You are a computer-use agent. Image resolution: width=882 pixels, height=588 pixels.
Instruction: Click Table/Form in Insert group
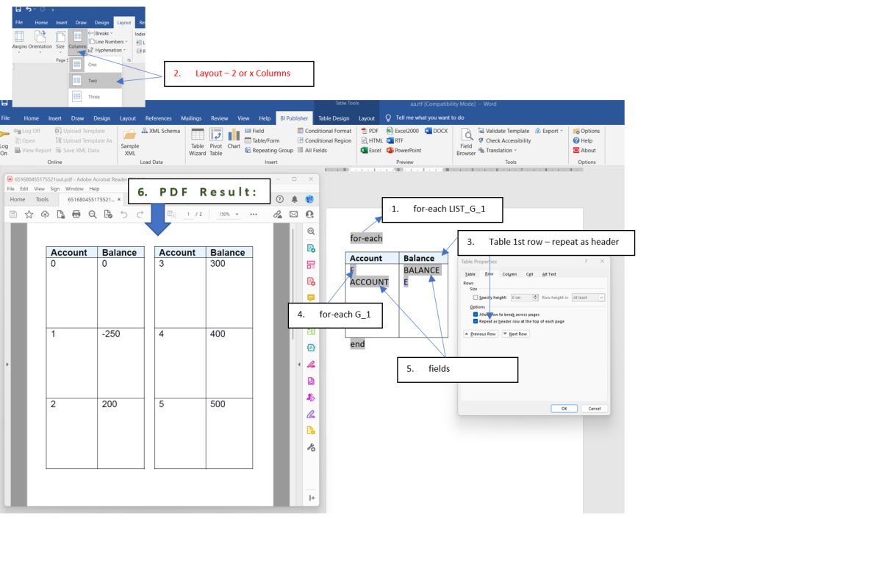(262, 140)
